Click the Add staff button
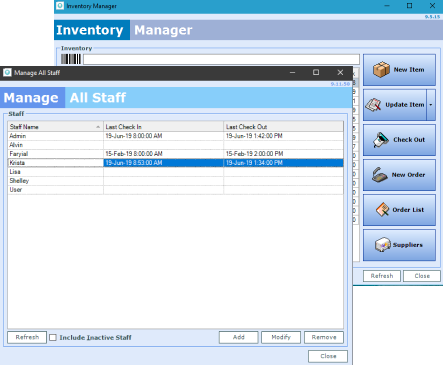This screenshot has width=443, height=365. tap(239, 337)
